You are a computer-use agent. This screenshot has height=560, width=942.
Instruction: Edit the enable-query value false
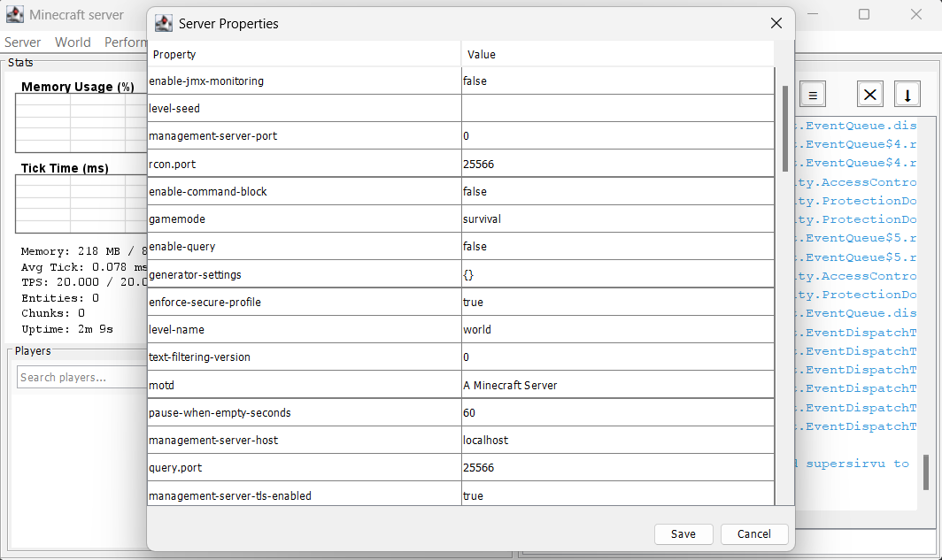point(618,247)
